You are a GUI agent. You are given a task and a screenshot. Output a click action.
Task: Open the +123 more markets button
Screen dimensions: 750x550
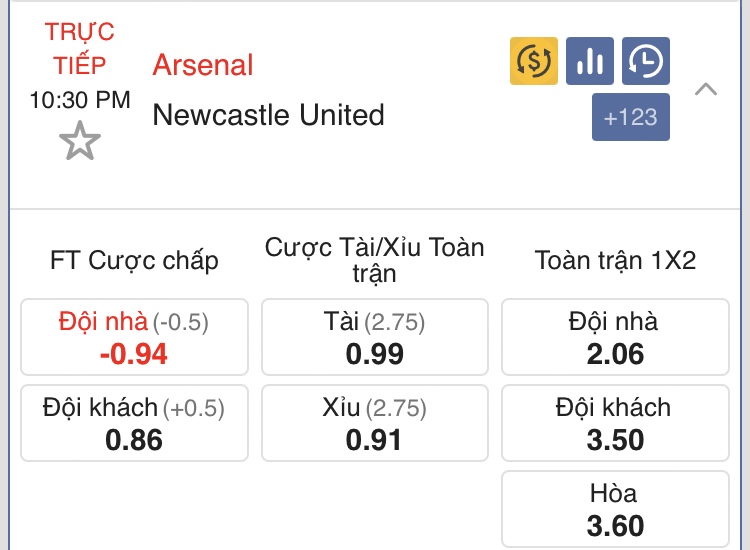pyautogui.click(x=631, y=117)
